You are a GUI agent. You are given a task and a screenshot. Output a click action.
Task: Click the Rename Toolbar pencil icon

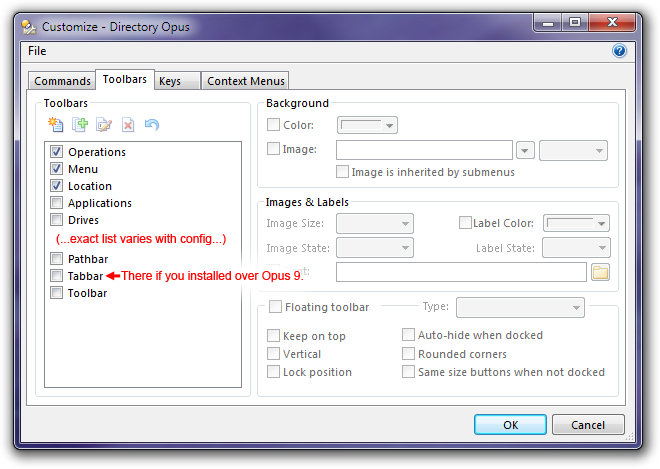tap(104, 125)
